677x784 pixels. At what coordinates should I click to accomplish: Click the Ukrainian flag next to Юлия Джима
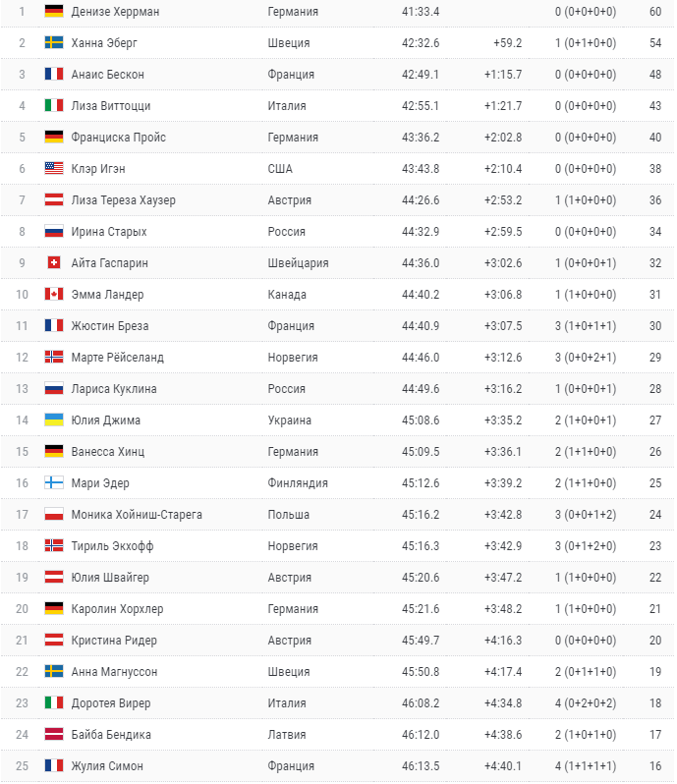[54, 420]
